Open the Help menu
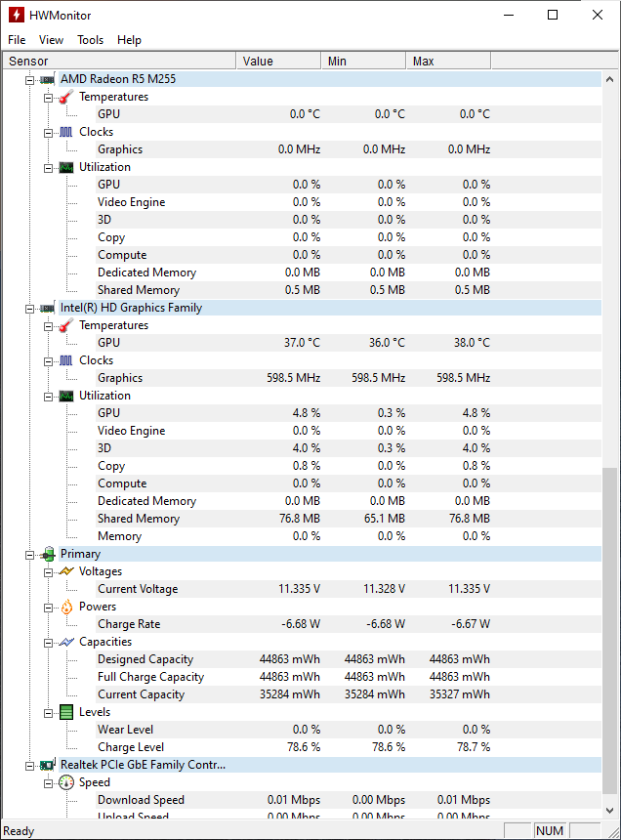Viewport: 621px width, 840px height. [129, 40]
